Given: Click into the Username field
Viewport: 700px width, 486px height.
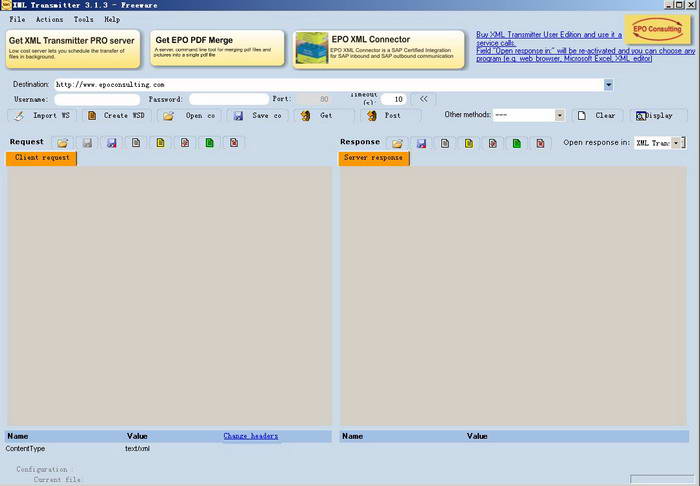Looking at the screenshot, I should (x=97, y=99).
